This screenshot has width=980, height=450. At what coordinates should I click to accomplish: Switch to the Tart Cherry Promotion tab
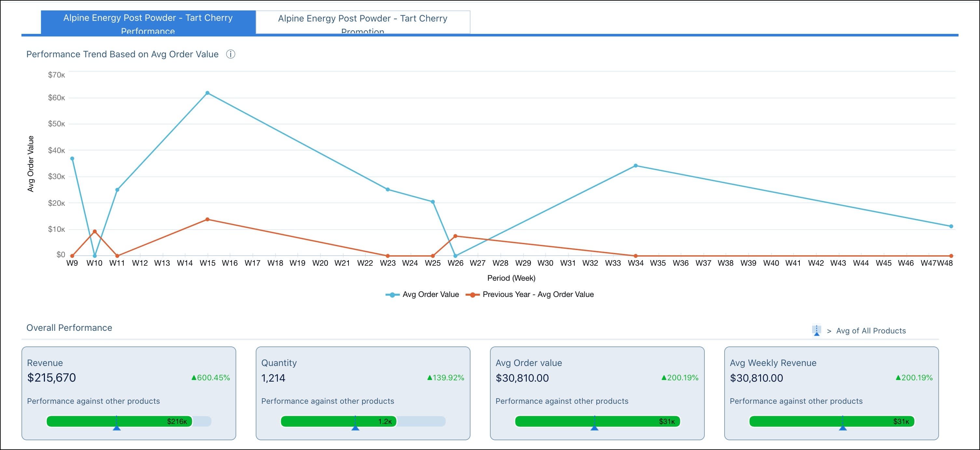pos(363,22)
